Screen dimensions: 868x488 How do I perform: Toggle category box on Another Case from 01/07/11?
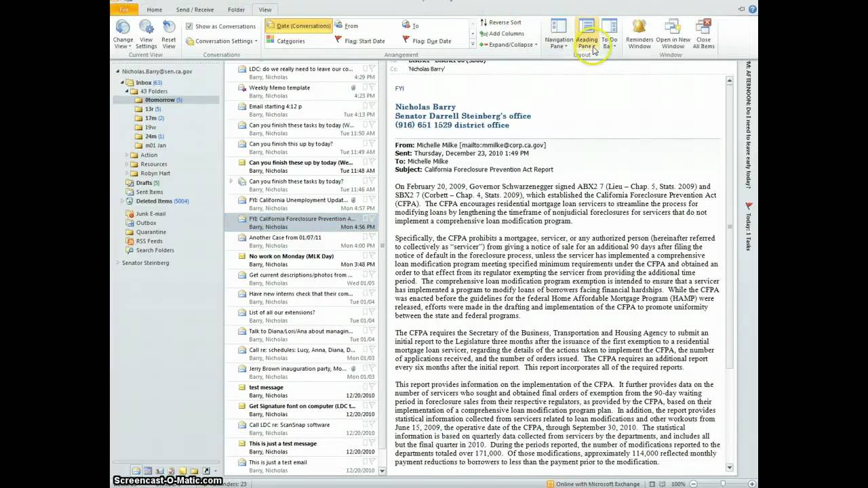363,237
